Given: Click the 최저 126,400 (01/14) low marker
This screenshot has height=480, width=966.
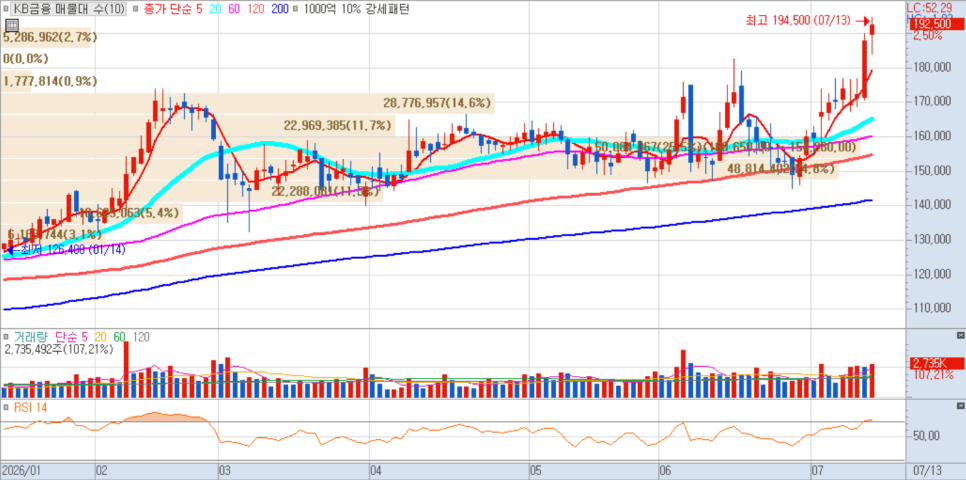Looking at the screenshot, I should (65, 250).
